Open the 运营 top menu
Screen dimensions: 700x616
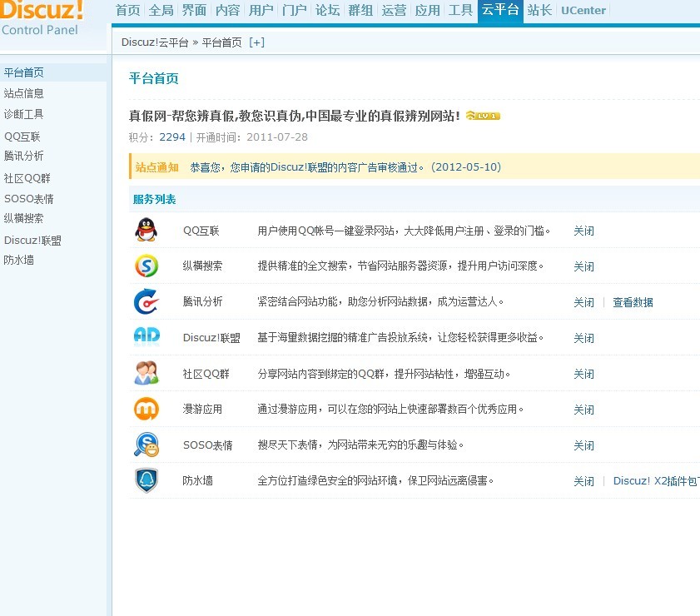(394, 10)
